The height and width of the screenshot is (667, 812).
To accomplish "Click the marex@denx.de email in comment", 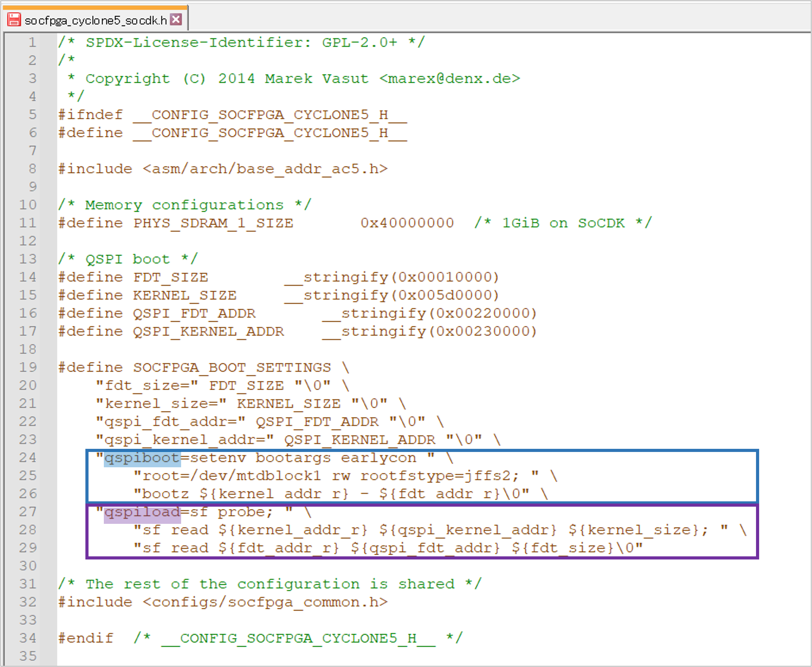I will point(449,79).
